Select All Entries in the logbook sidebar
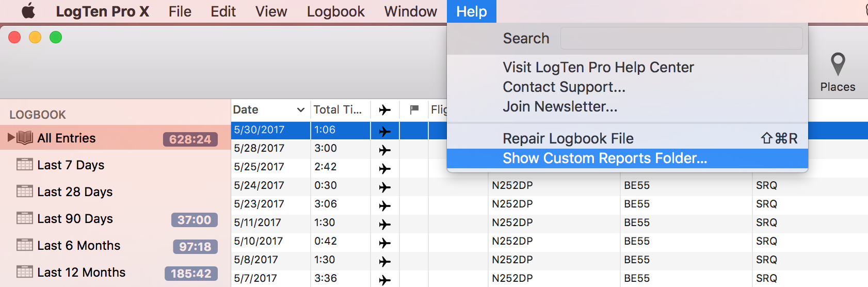The image size is (868, 287). pos(115,138)
